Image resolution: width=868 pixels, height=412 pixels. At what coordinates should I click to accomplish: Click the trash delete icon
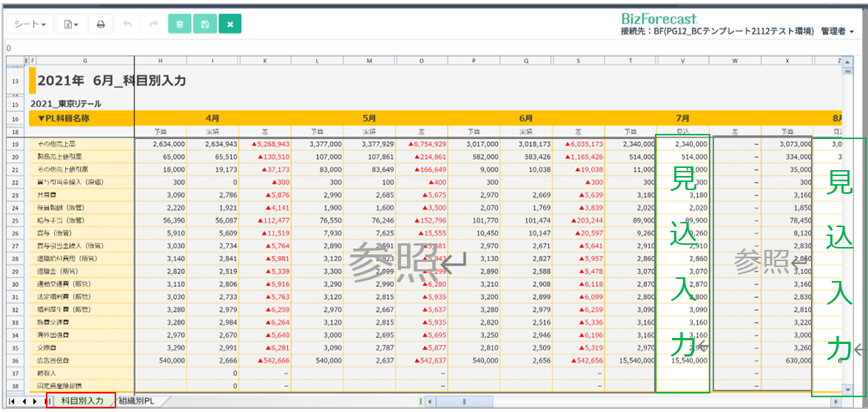(180, 24)
